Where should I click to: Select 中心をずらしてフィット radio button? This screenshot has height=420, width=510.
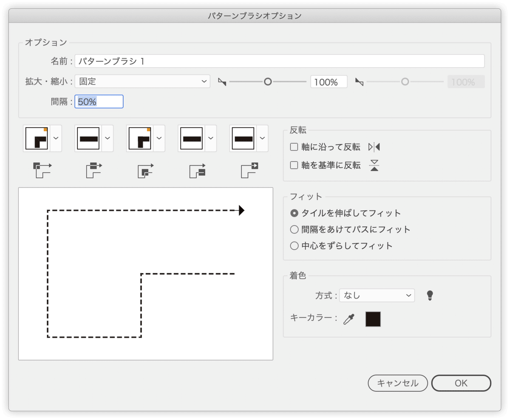(x=294, y=246)
